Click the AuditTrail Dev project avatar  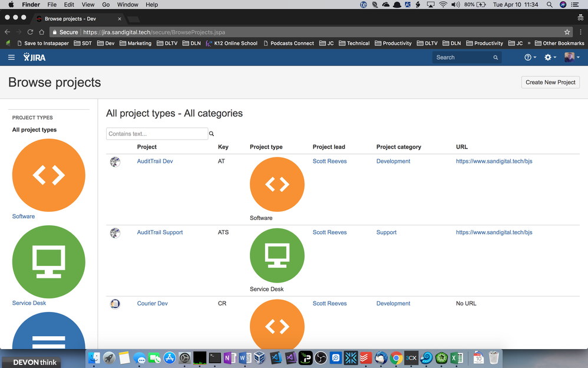coord(115,162)
